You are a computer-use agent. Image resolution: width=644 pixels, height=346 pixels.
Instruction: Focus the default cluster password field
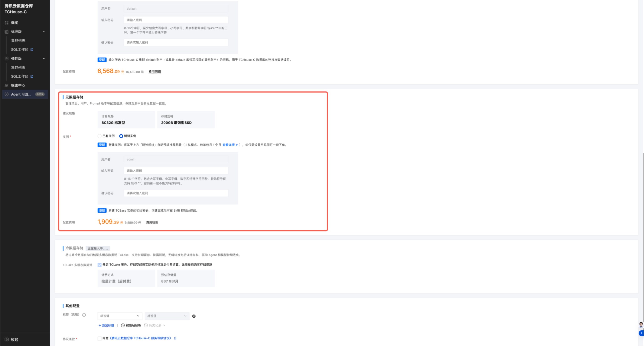(x=176, y=20)
